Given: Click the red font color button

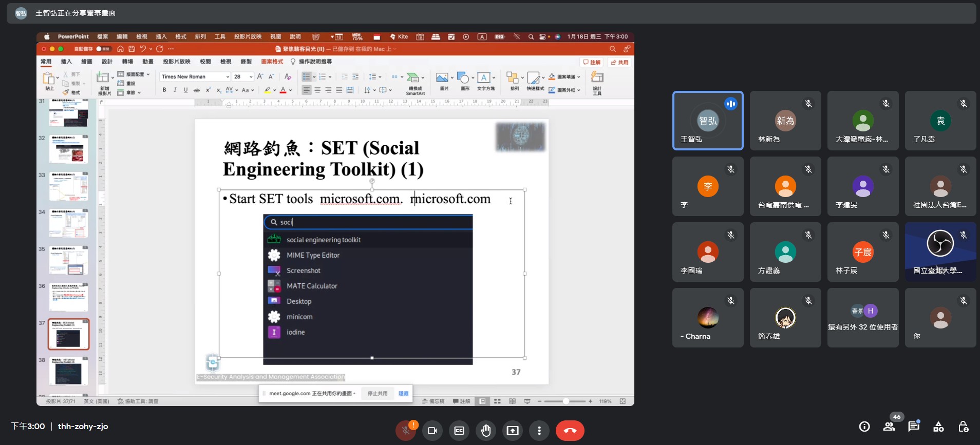Looking at the screenshot, I should point(283,90).
